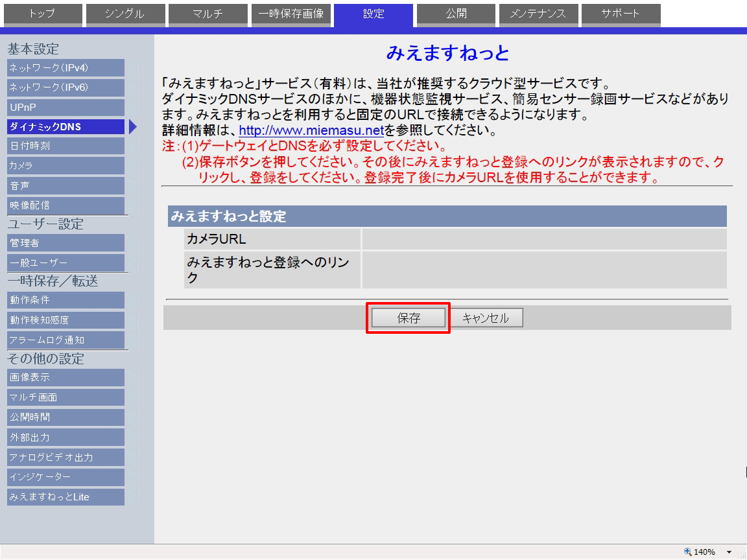Switch to the サポート tab
The image size is (747, 560).
[621, 14]
